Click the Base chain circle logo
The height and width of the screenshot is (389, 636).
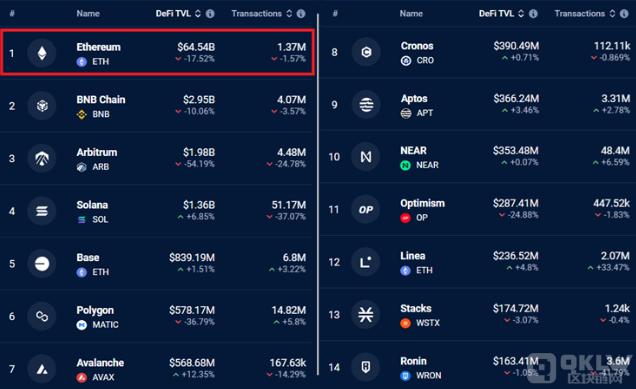[x=42, y=264]
